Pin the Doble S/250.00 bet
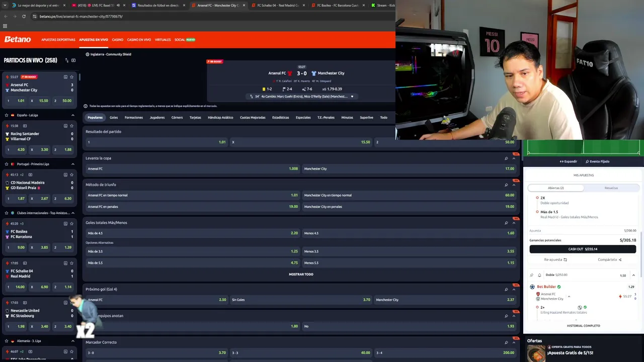Viewport: 644px width, 362px height. [x=532, y=275]
